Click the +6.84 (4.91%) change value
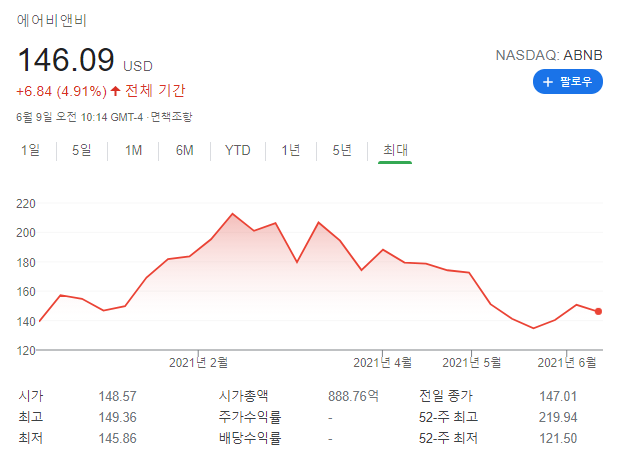618x465 pixels. point(61,91)
